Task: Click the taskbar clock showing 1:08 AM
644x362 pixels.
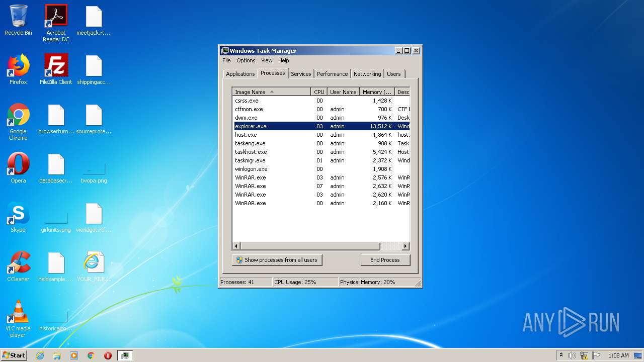Action: point(618,355)
